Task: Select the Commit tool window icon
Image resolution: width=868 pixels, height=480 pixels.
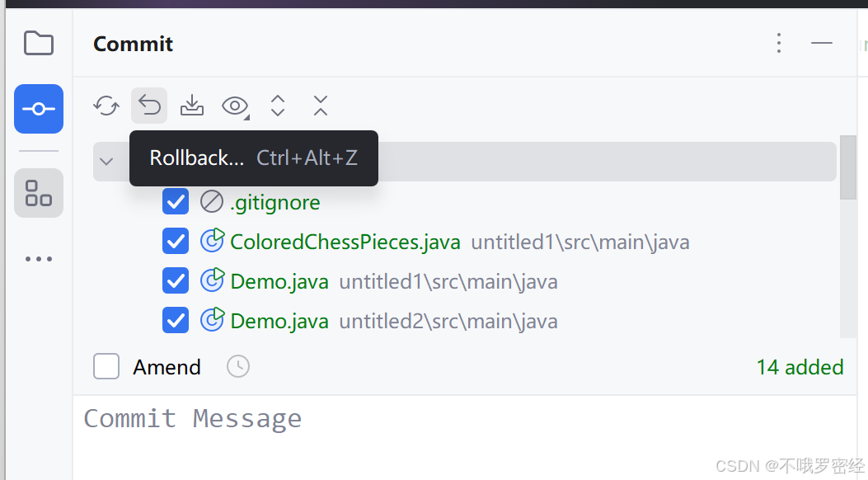Action: pyautogui.click(x=39, y=109)
